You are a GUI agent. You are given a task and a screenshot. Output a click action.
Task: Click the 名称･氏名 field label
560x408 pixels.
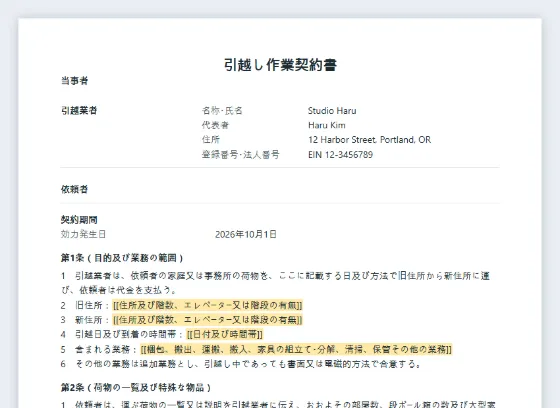click(222, 111)
